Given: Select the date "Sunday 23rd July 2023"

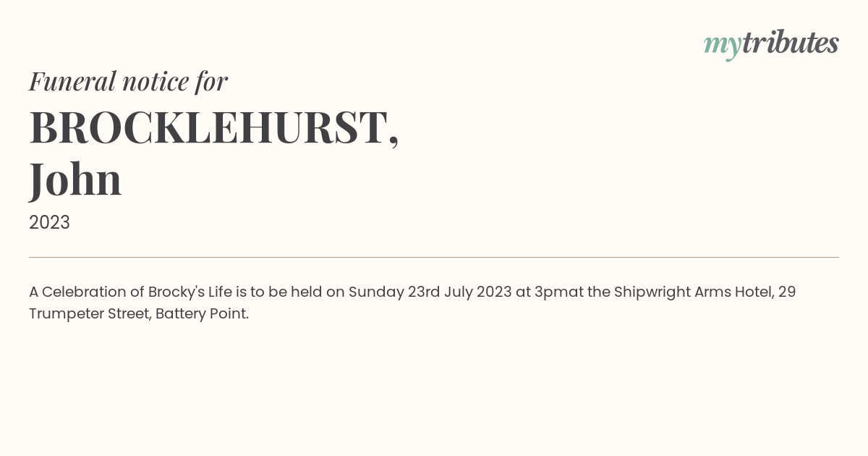Looking at the screenshot, I should point(430,292).
